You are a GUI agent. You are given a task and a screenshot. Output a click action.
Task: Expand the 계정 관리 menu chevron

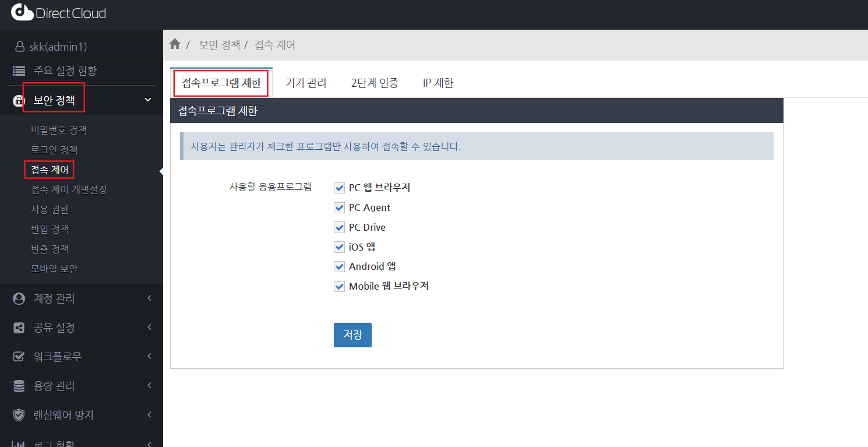coord(149,298)
